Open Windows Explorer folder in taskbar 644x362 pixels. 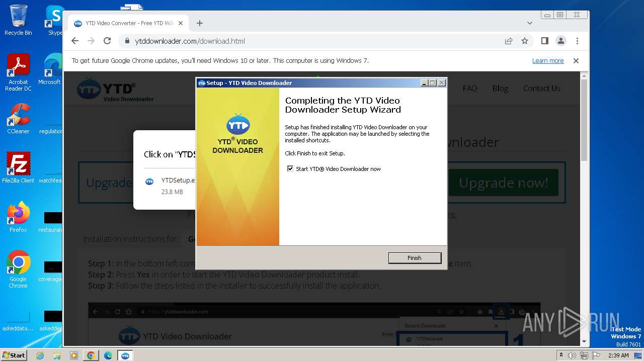coord(57,355)
